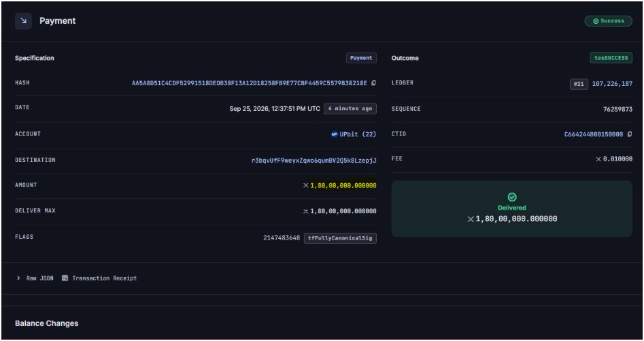This screenshot has height=341, width=644.
Task: Open destination address r3bqvUfF9 link
Action: pyautogui.click(x=313, y=160)
